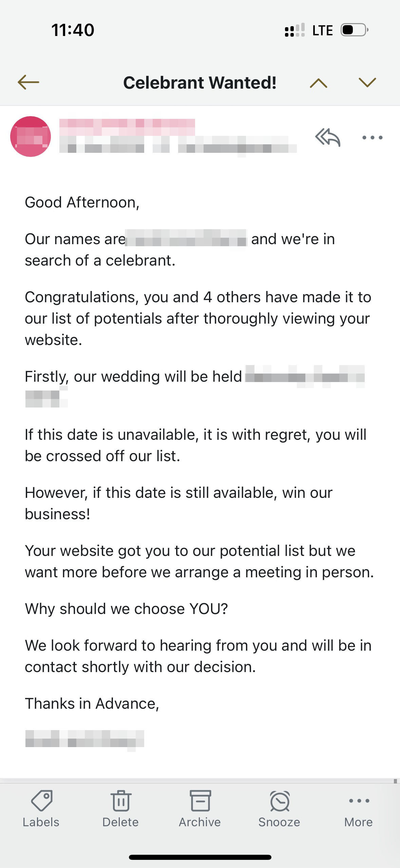
Task: Tap the LTE network label
Action: point(322,30)
